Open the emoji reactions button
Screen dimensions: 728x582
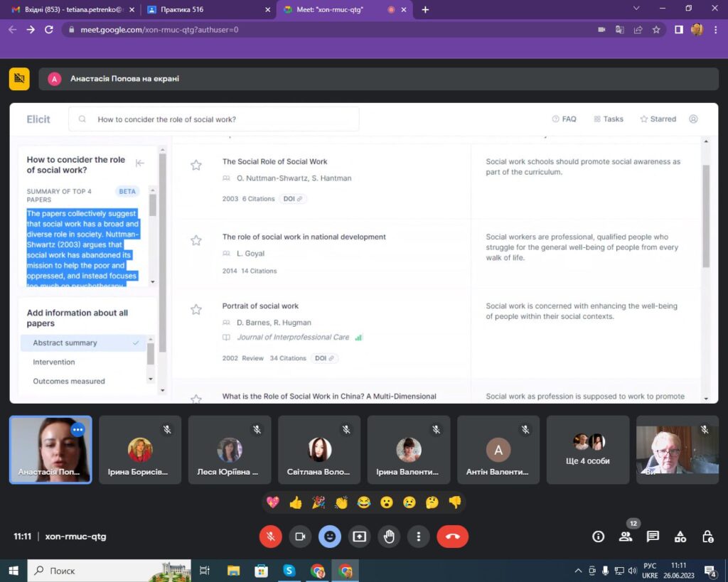pos(329,537)
